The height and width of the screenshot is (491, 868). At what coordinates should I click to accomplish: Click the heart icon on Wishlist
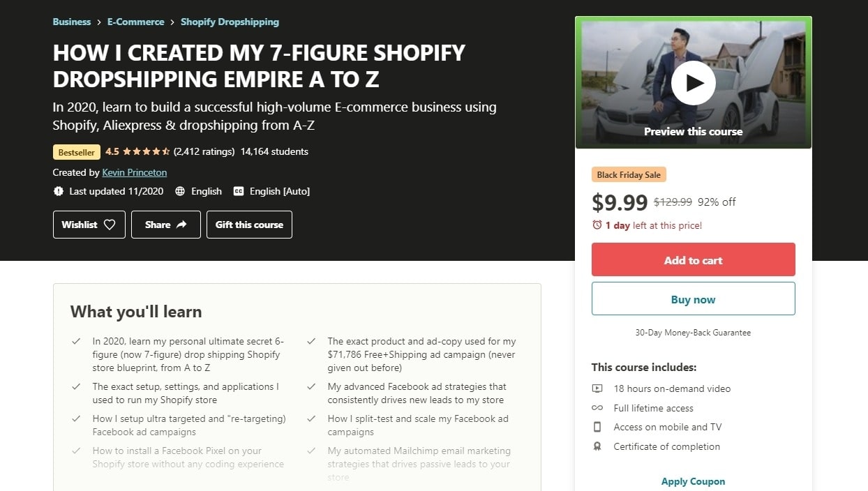click(110, 225)
